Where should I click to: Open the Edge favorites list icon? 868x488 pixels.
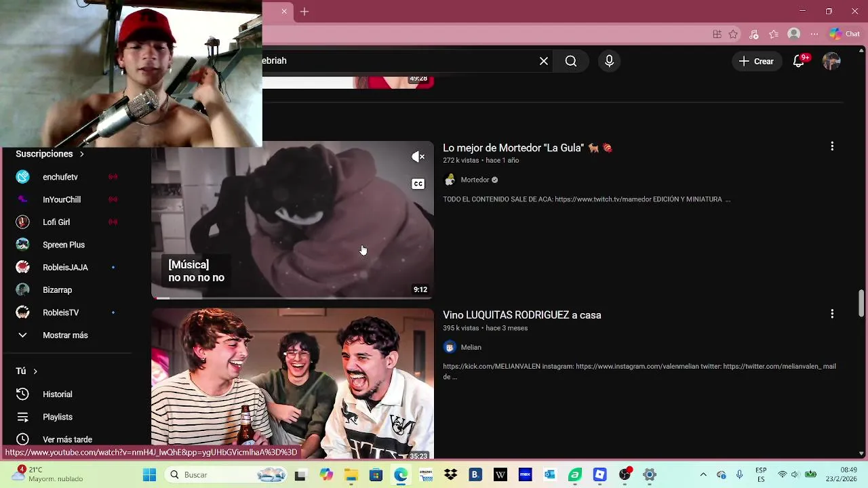(x=774, y=34)
